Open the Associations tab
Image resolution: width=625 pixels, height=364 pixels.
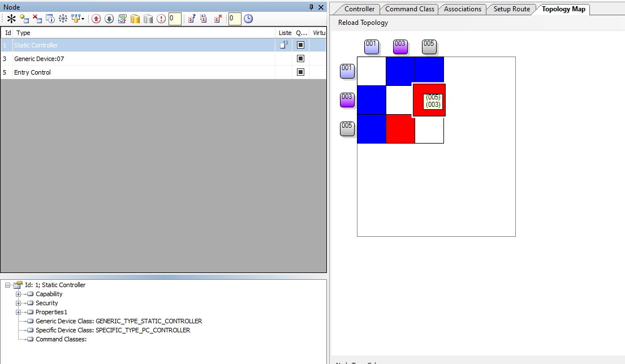click(x=462, y=9)
